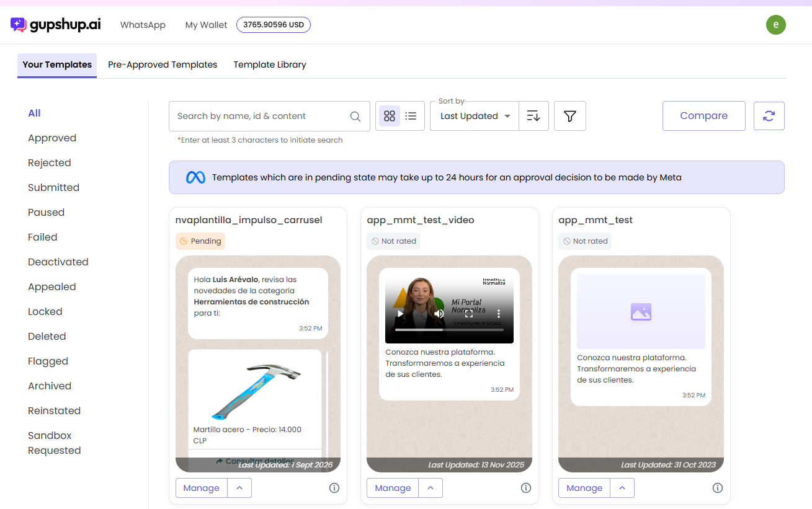Filter templates by Locked
The width and height of the screenshot is (812, 509).
click(45, 311)
